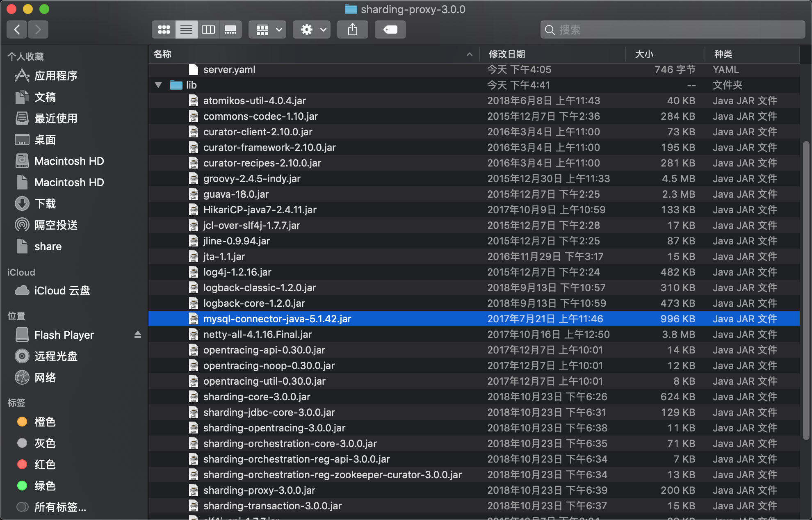Collapse the lib folder disclosure triangle

158,85
